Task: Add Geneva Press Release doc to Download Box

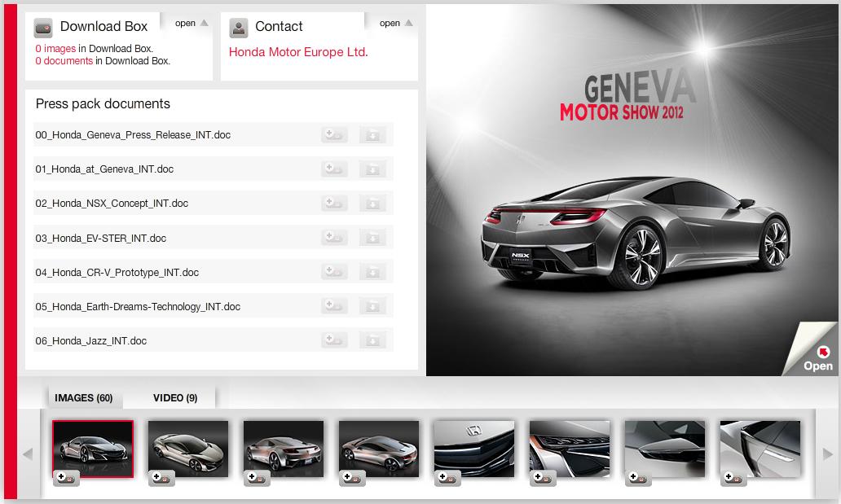Action: pyautogui.click(x=334, y=135)
